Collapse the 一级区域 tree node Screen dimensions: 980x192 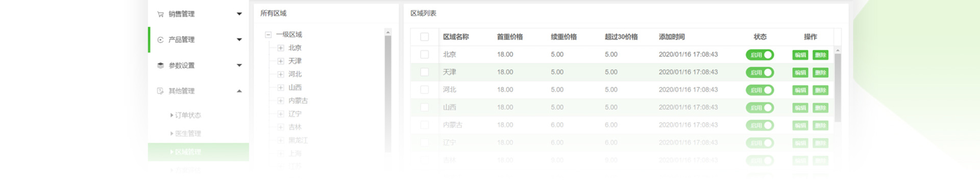click(268, 35)
